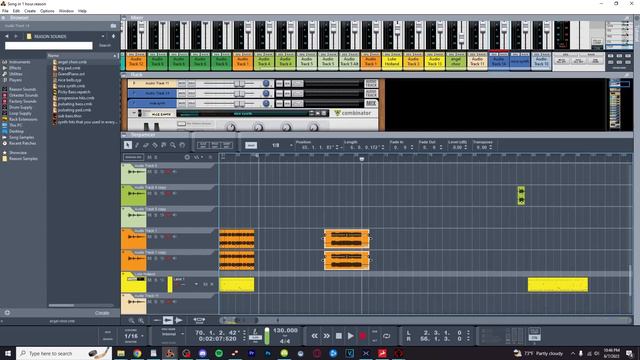Open the Window menu
This screenshot has height=360, width=640.
[66, 11]
